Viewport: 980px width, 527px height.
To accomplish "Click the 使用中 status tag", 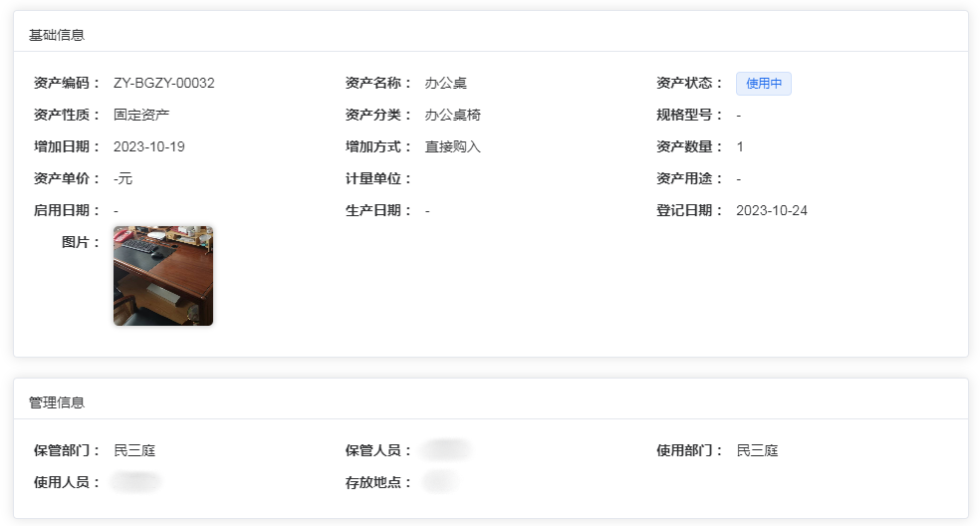I will [764, 84].
